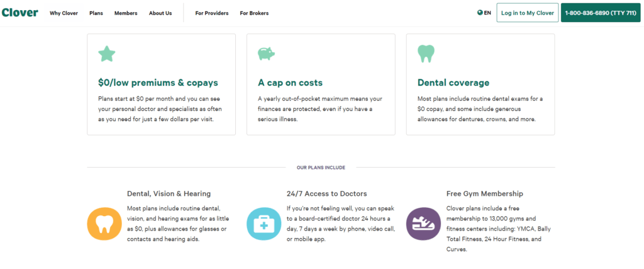Open the Members menu
644x269 pixels.
(x=126, y=13)
